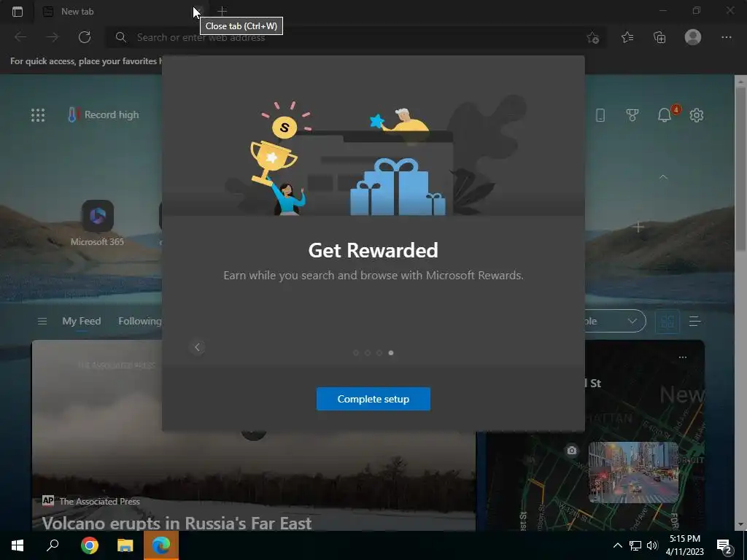The width and height of the screenshot is (747, 560).
Task: Click the Complete setup button
Action: point(373,399)
